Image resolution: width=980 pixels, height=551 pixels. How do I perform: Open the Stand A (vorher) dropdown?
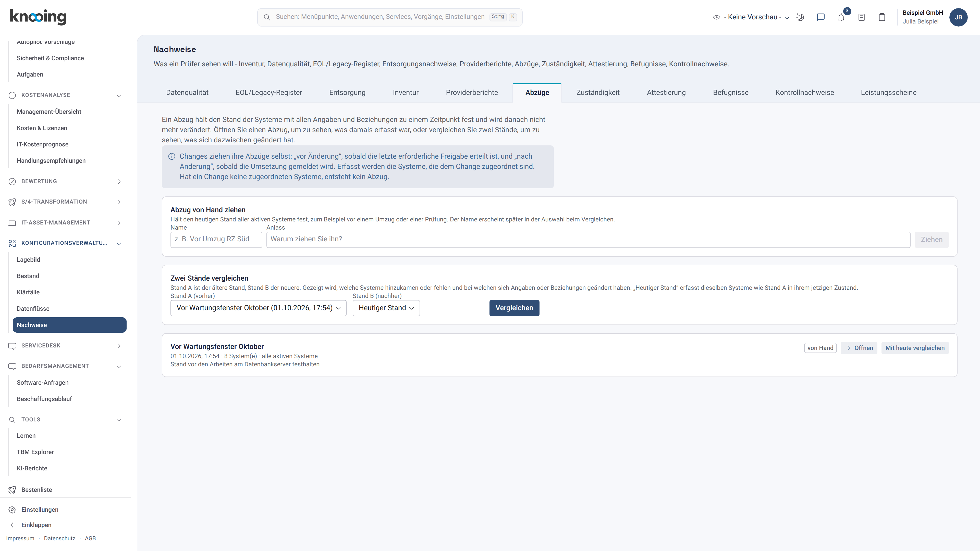[x=258, y=308]
